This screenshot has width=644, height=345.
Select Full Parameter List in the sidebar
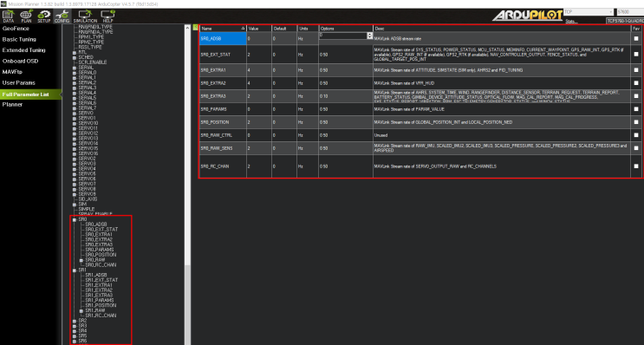coord(31,94)
